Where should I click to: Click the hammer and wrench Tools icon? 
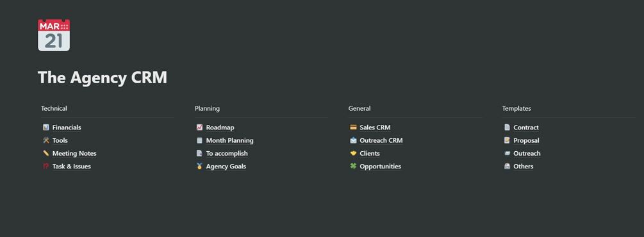coord(45,140)
